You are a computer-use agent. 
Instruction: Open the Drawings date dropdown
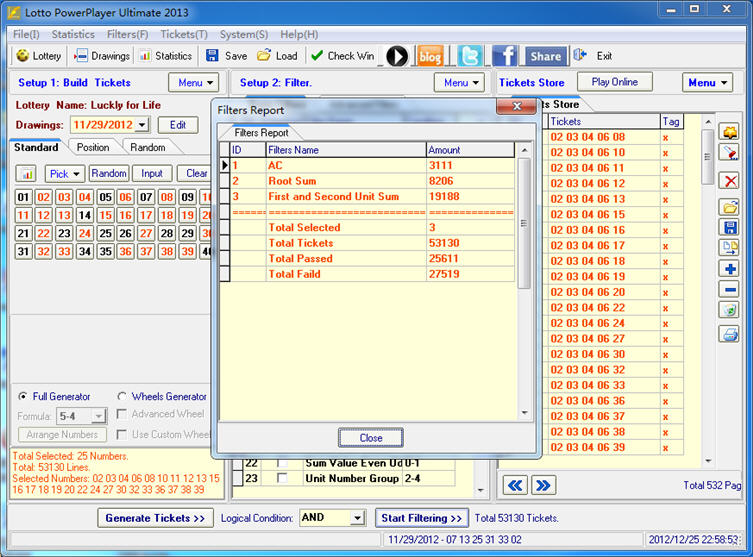click(x=142, y=125)
